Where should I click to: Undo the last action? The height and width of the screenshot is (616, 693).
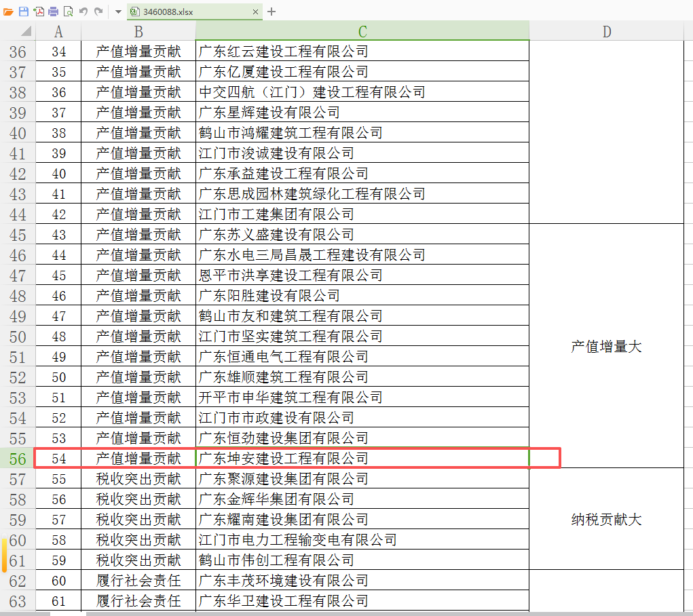[83, 12]
